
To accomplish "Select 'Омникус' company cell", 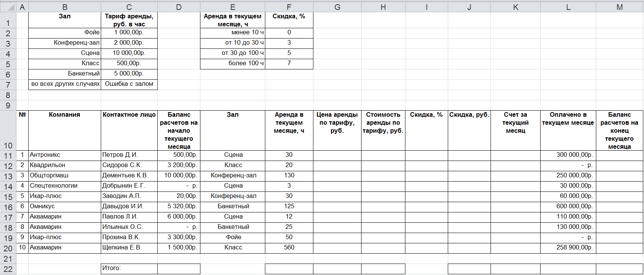I will (x=65, y=207).
